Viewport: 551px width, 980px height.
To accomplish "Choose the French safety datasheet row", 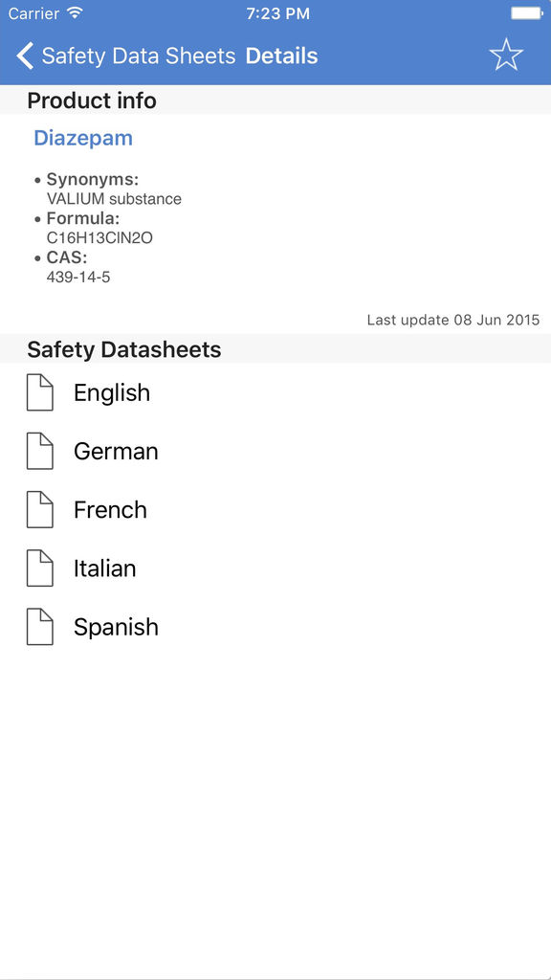I will tap(275, 509).
